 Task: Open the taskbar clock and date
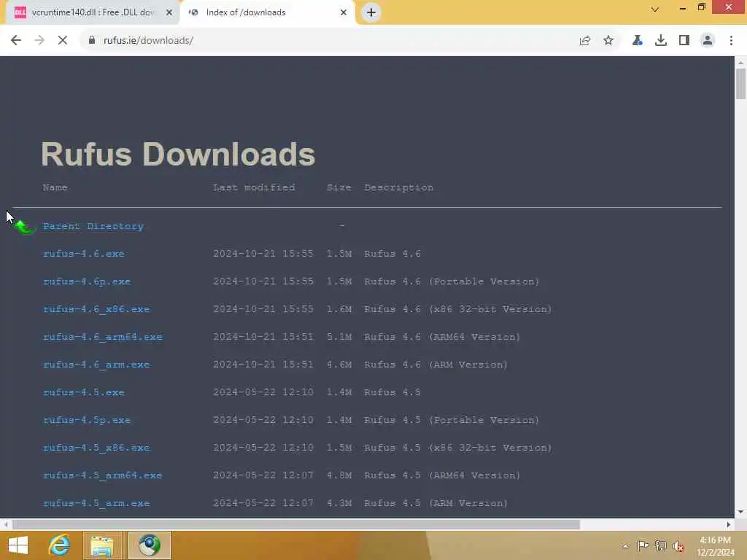click(x=716, y=546)
